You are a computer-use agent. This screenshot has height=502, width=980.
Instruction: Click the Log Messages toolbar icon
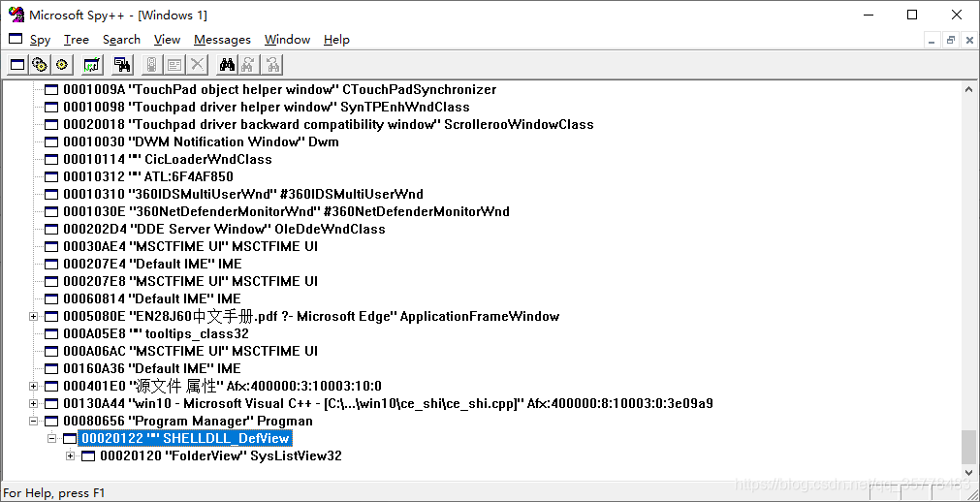click(92, 64)
